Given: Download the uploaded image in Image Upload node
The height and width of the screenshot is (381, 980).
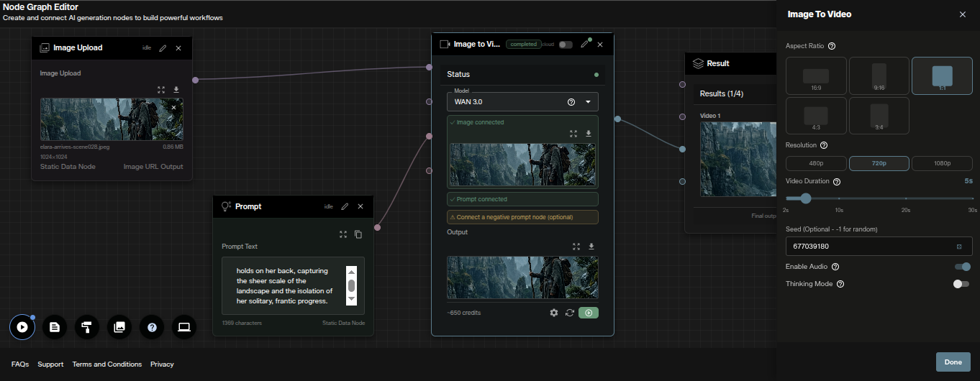Looking at the screenshot, I should pos(176,90).
